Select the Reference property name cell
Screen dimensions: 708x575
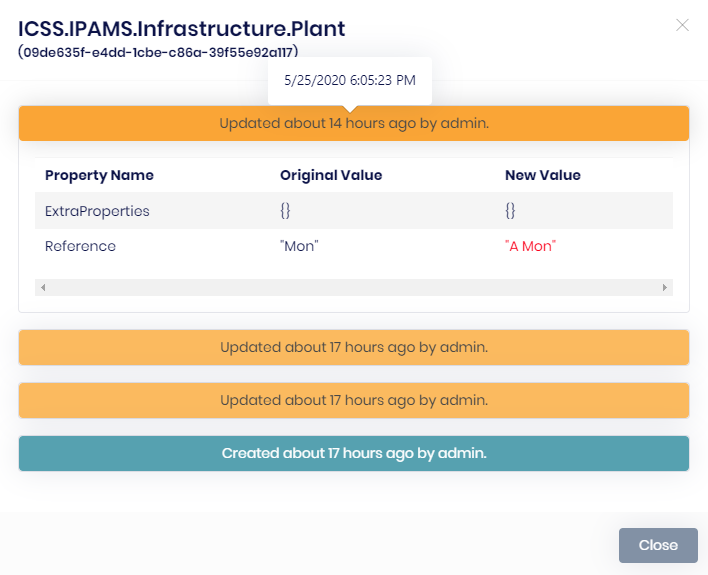click(x=80, y=246)
